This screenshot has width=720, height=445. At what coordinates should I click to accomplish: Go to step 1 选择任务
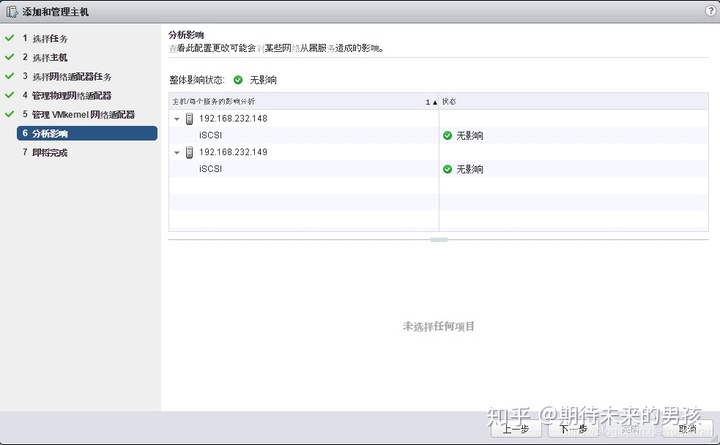pyautogui.click(x=45, y=39)
